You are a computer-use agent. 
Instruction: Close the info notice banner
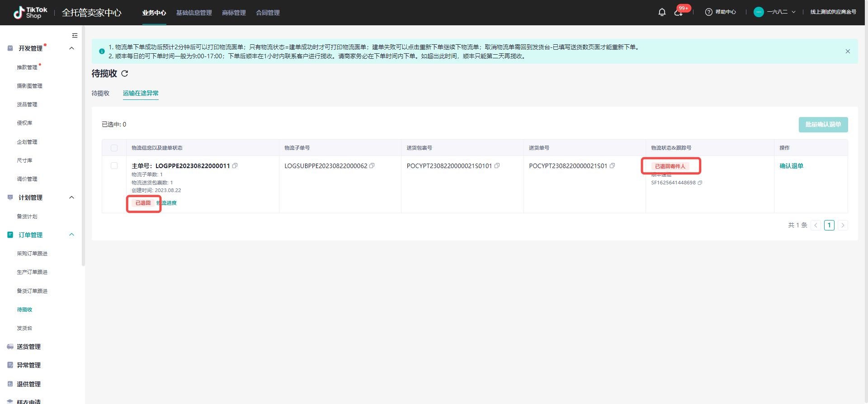tap(848, 52)
